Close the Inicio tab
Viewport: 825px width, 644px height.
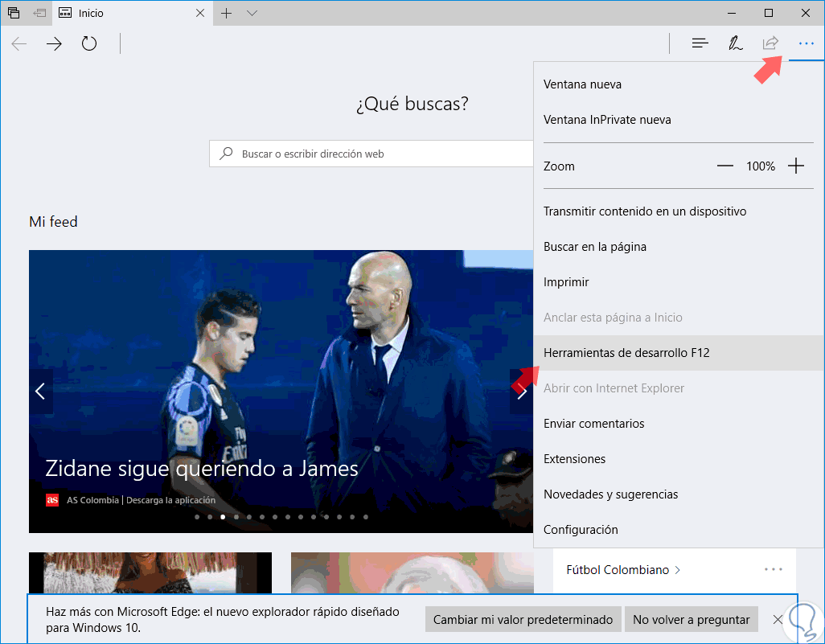coord(200,13)
